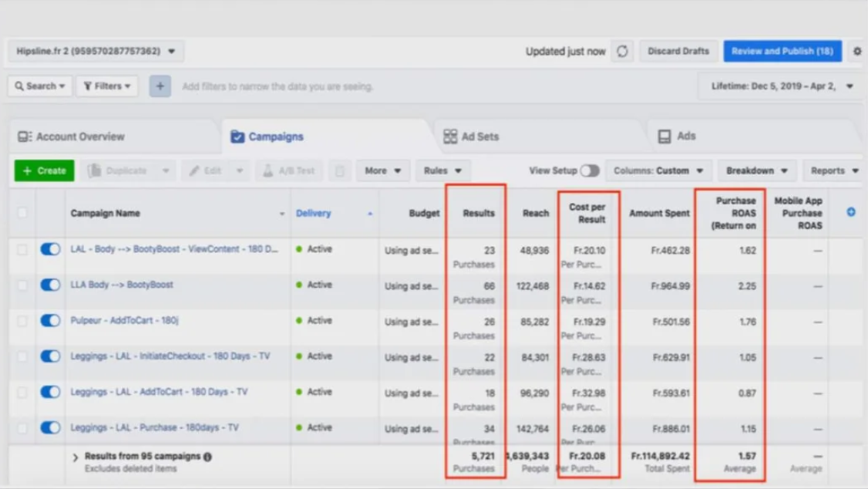This screenshot has width=868, height=489.
Task: Click the trash delete icon
Action: tap(339, 170)
